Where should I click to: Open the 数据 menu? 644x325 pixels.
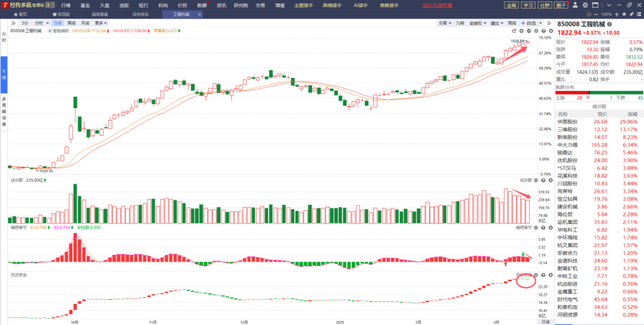(x=202, y=5)
